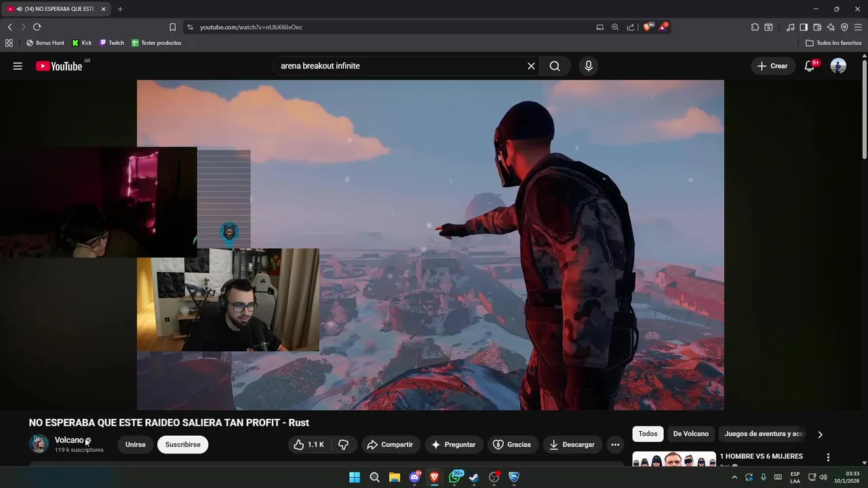Open more actions three-dot menu
868x488 pixels.
coord(615,445)
